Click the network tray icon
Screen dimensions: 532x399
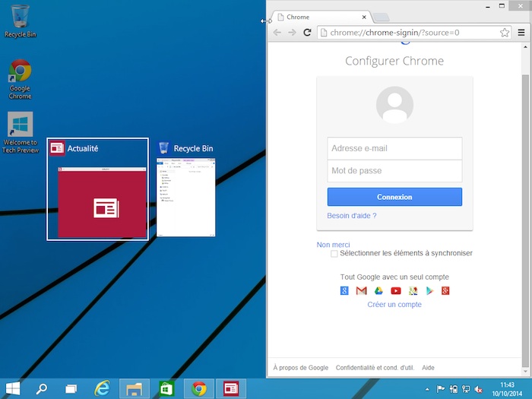click(466, 389)
